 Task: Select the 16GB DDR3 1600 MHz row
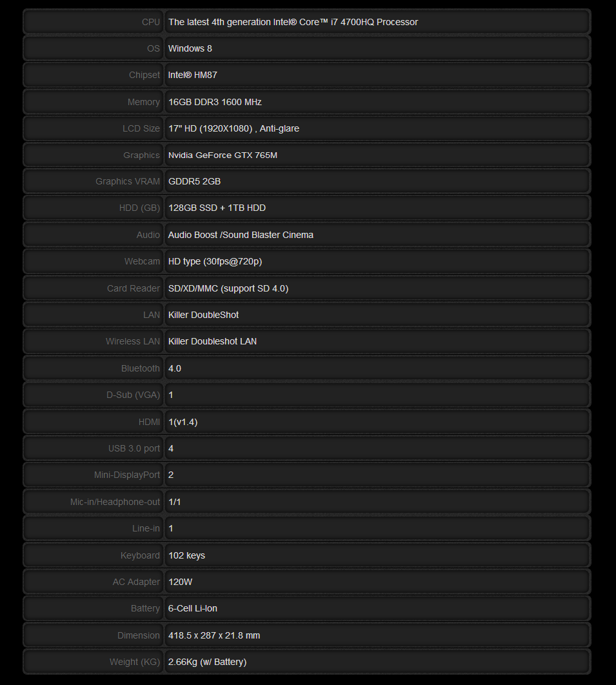pyautogui.click(x=215, y=102)
